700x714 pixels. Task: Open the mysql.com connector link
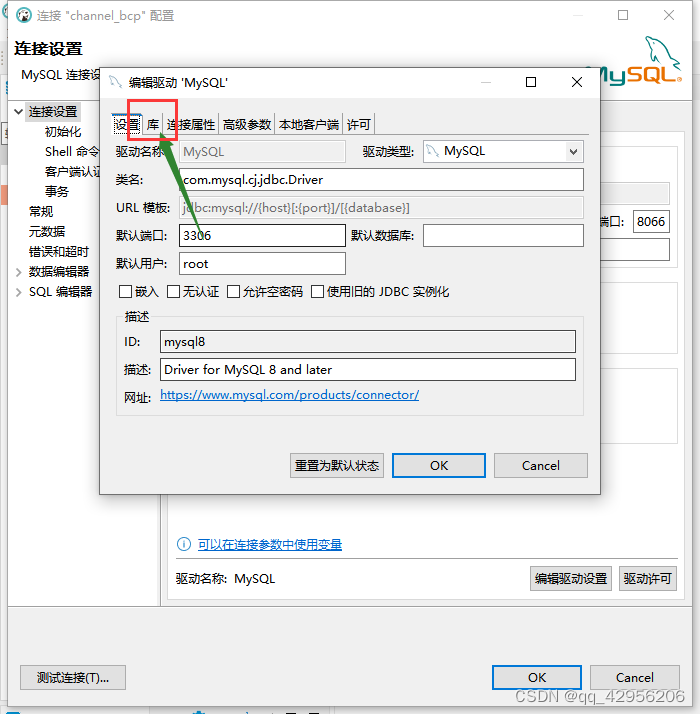pos(289,395)
